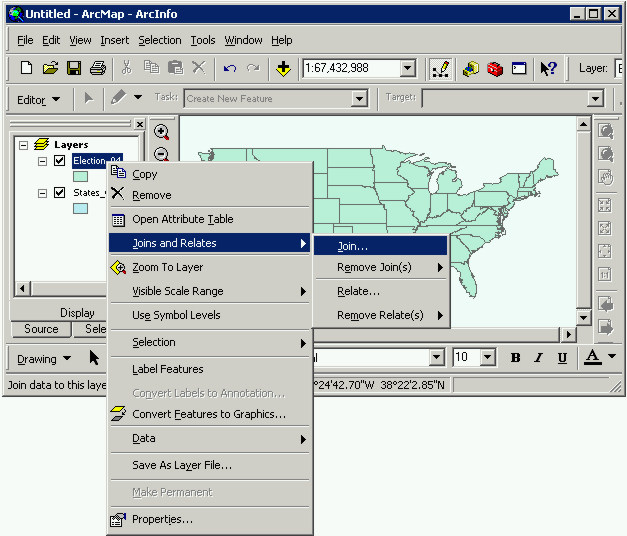Expand Remove Join(s) submenu
The image size is (627, 536).
[x=381, y=267]
